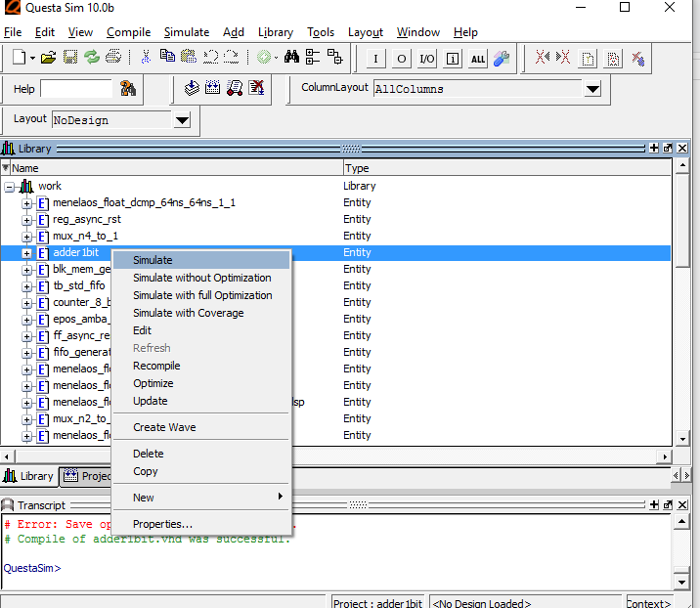Toggle the Inputs 'I' filter button
The image size is (700, 608).
pos(375,59)
